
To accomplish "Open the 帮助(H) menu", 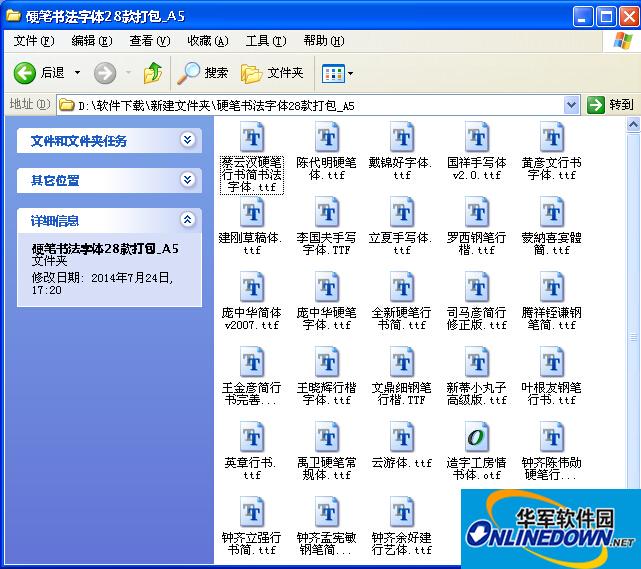I will click(x=324, y=41).
